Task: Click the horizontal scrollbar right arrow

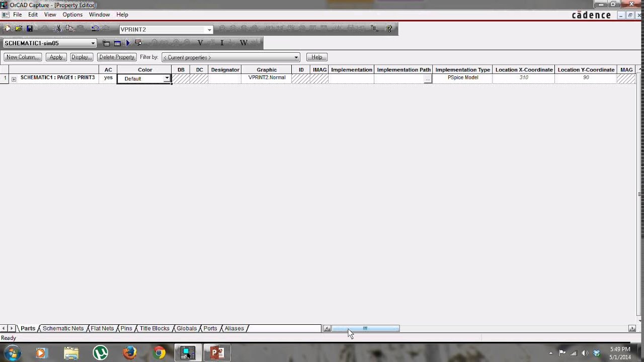Action: click(x=632, y=329)
